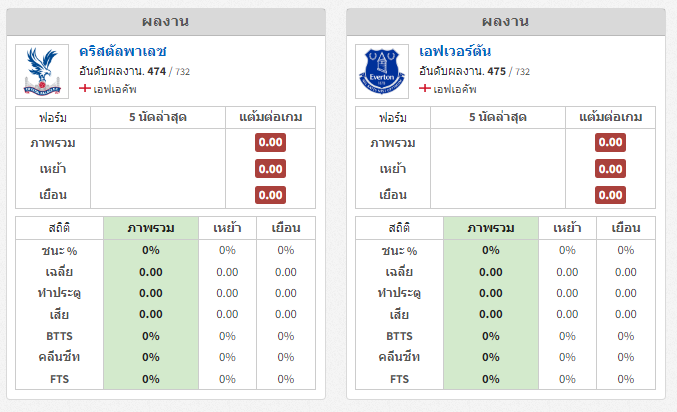The width and height of the screenshot is (677, 412).
Task: Select ภาพรวม stats tab for Crystal Palace
Action: 151,228
